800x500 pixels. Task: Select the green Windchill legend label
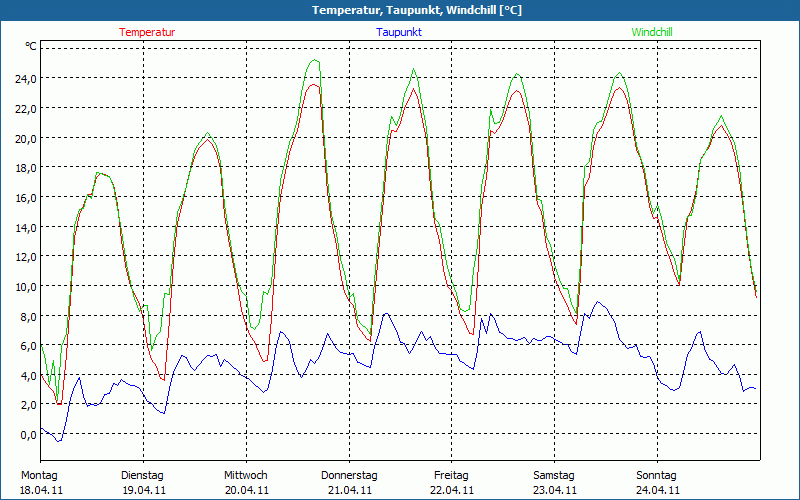click(x=652, y=32)
